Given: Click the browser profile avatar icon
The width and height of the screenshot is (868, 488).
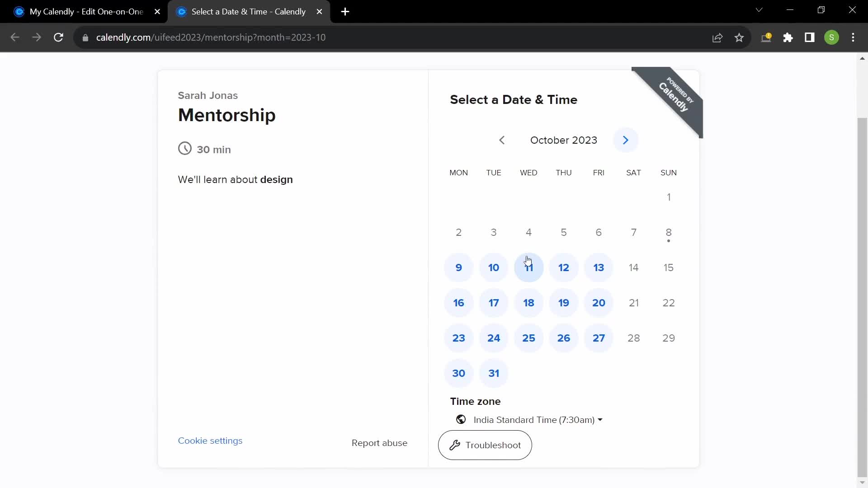Looking at the screenshot, I should [832, 38].
